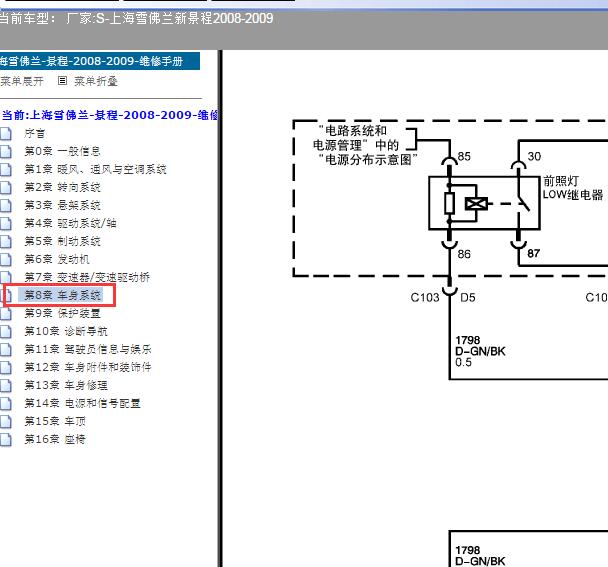
Task: Select 第3章 悬架系统 chapter
Action: (62, 205)
